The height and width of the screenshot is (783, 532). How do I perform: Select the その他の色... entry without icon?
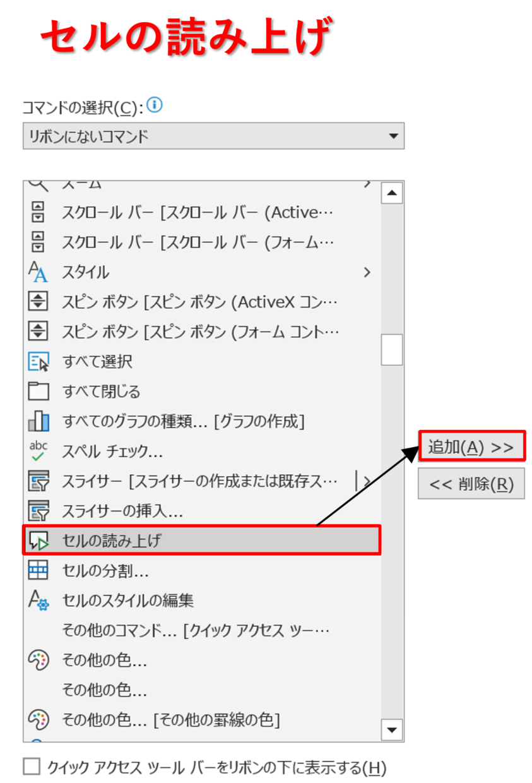(104, 690)
